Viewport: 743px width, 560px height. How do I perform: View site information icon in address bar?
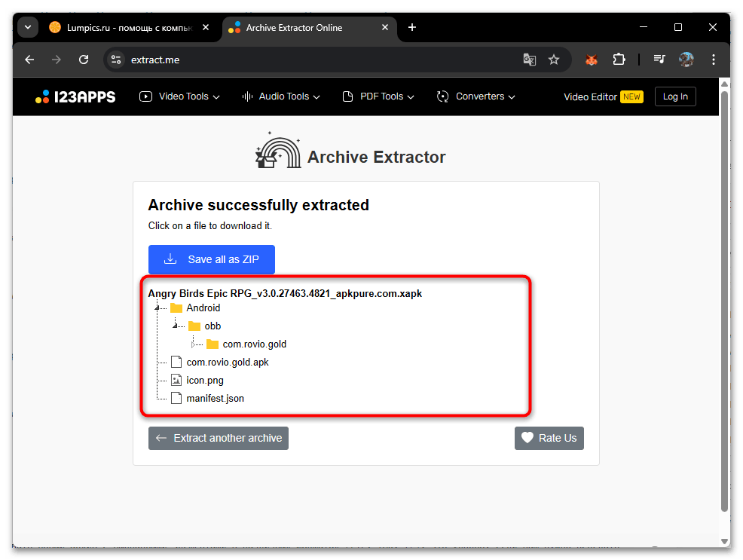[116, 60]
